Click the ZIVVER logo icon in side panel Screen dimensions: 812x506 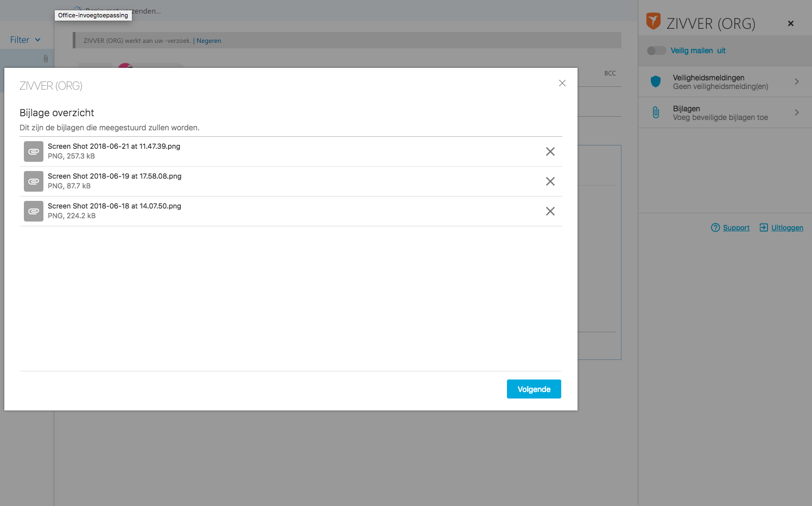click(654, 21)
